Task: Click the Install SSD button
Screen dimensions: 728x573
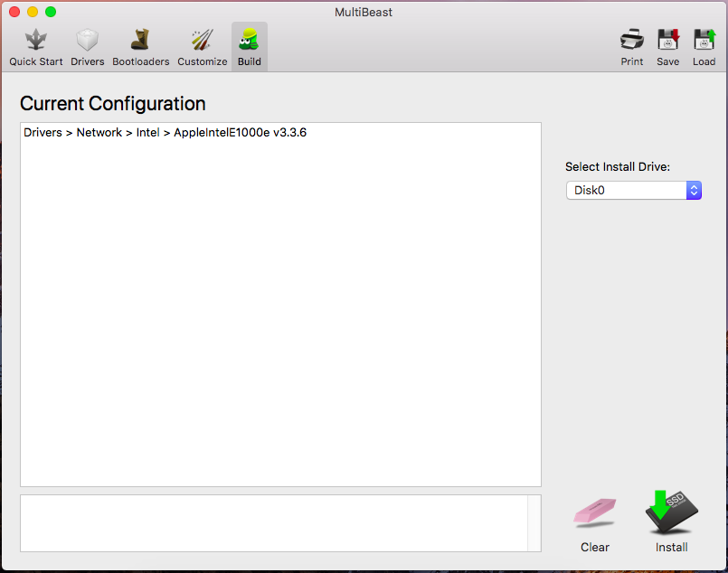Action: pos(671,522)
